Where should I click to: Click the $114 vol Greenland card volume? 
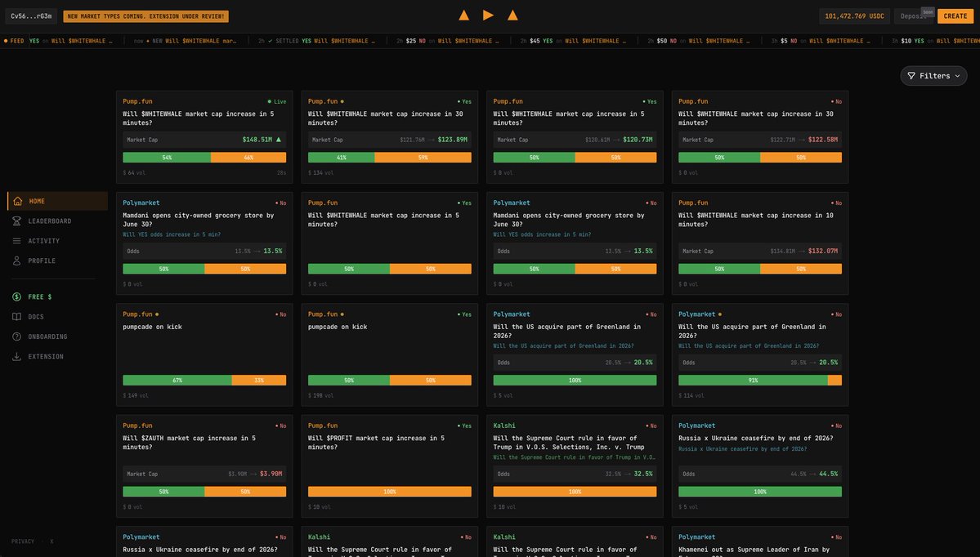pyautogui.click(x=691, y=395)
